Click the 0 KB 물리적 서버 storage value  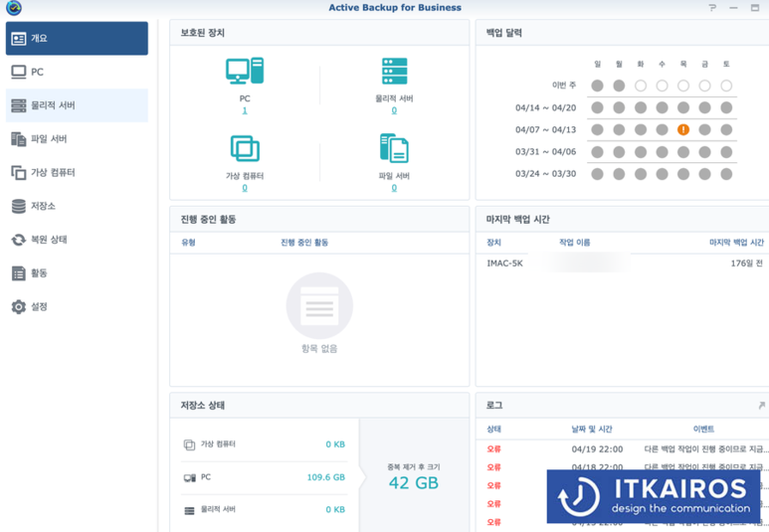click(335, 509)
